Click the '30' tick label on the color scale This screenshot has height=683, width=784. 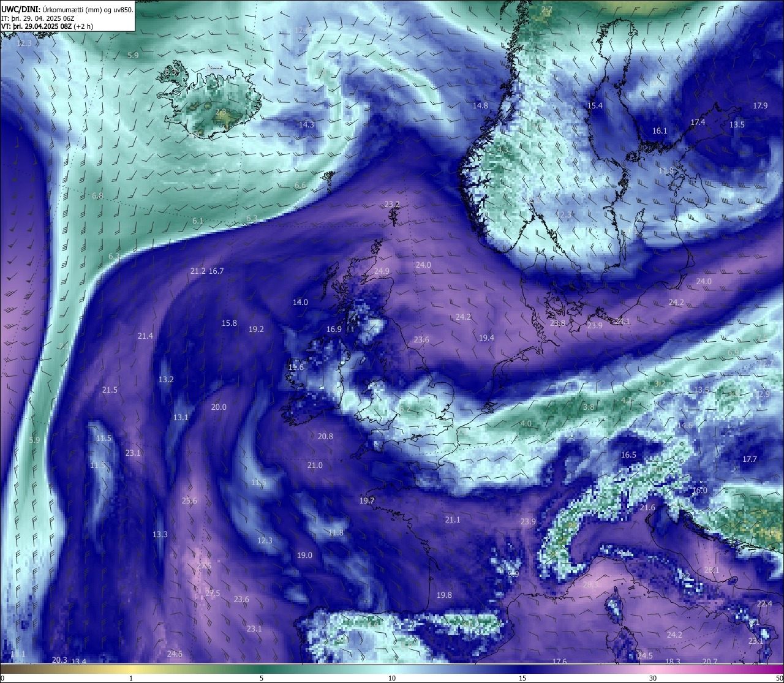click(653, 678)
